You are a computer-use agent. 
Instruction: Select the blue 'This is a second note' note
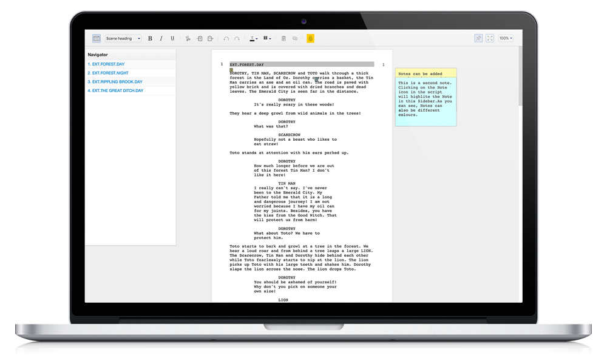426,102
